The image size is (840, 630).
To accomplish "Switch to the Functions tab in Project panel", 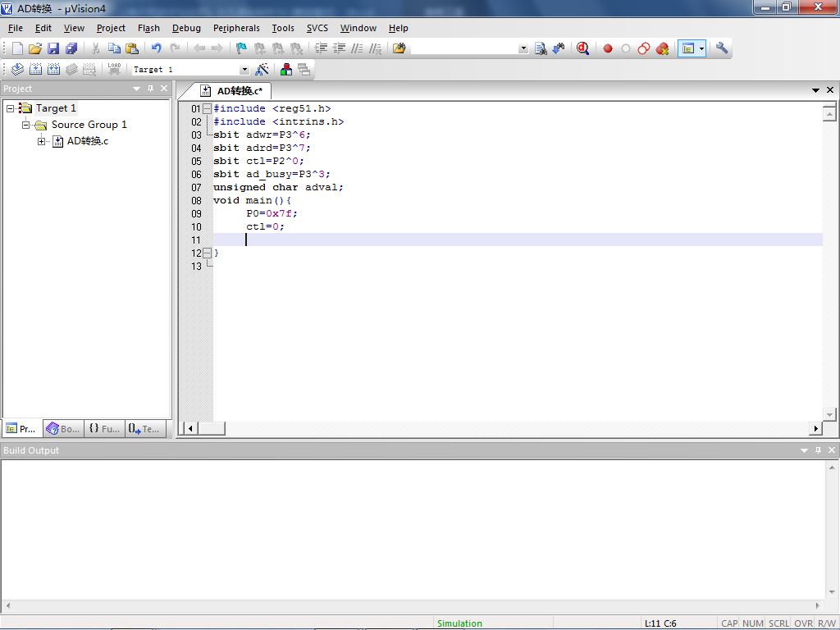I will [104, 428].
